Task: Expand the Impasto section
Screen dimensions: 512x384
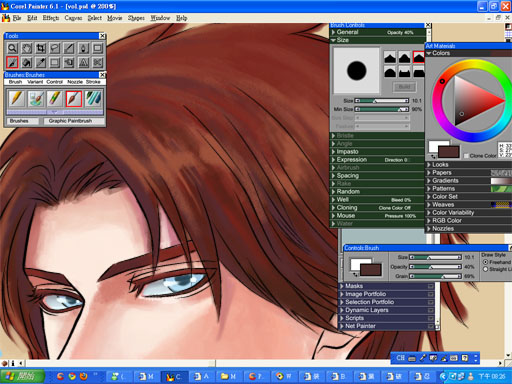Action: [333, 151]
